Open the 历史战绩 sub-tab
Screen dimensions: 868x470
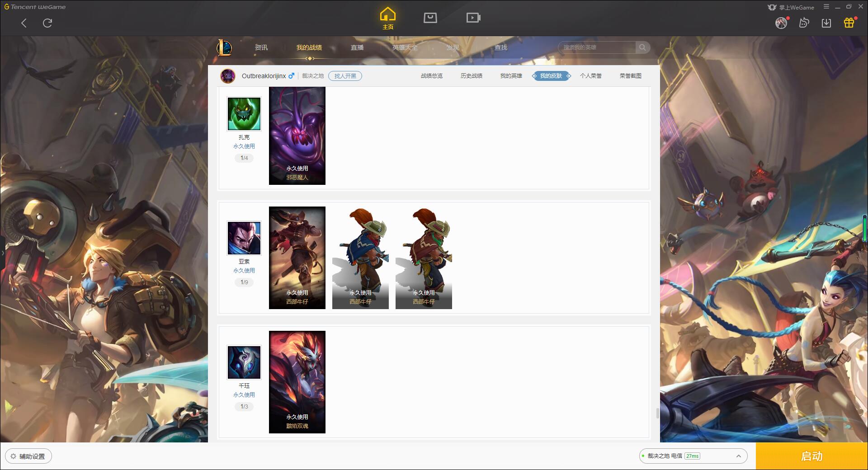click(472, 76)
